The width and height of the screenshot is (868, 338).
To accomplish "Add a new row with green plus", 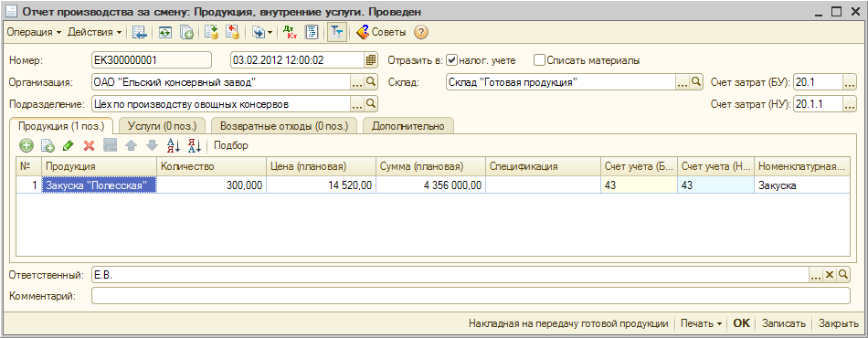I will coord(26,146).
